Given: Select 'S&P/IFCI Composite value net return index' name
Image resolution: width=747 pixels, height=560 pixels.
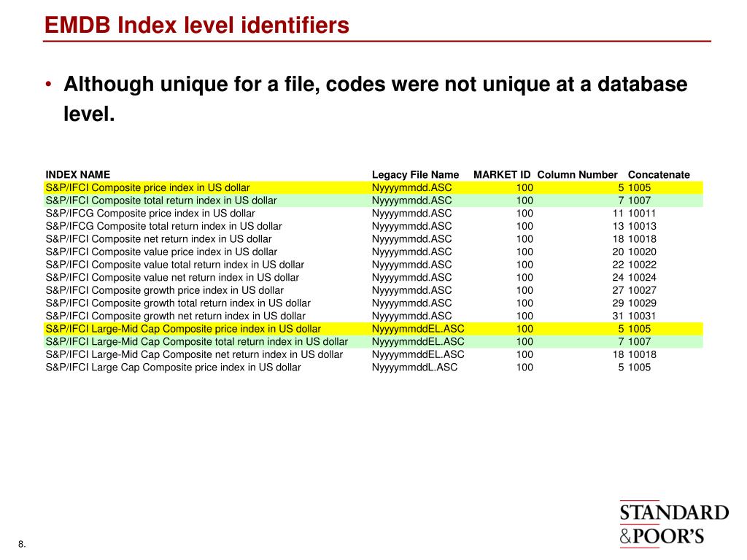Looking at the screenshot, I should point(172,278).
